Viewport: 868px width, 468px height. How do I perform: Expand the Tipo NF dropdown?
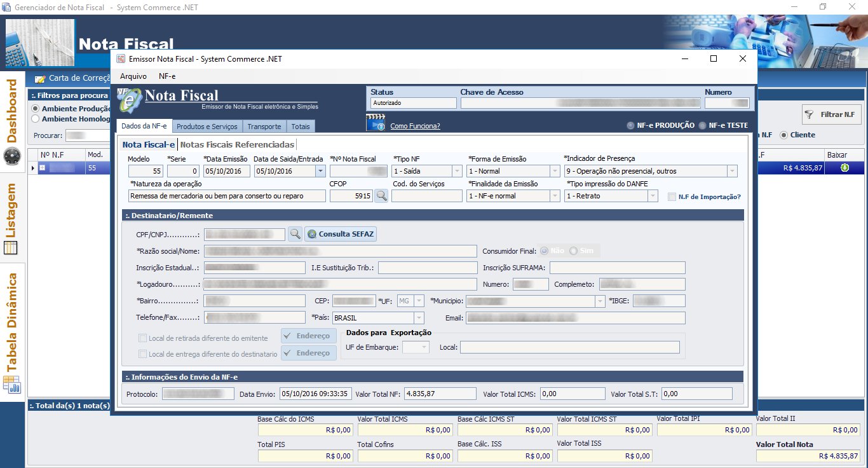[457, 171]
